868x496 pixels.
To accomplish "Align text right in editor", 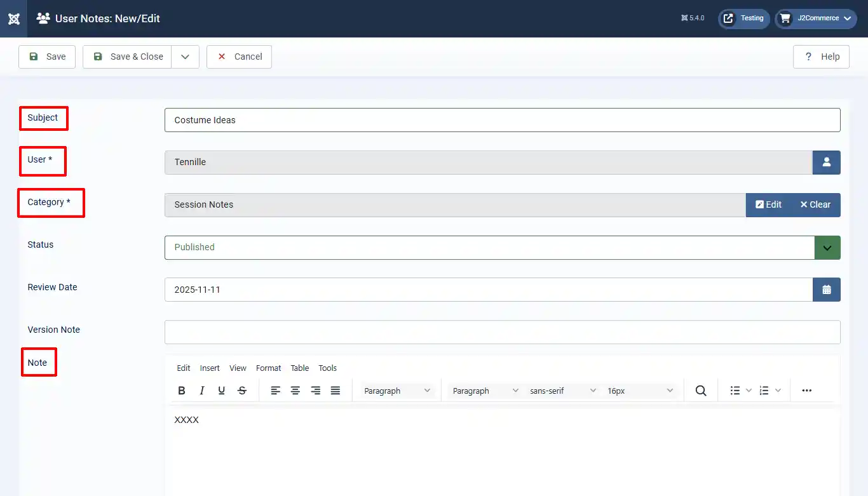I will point(316,391).
